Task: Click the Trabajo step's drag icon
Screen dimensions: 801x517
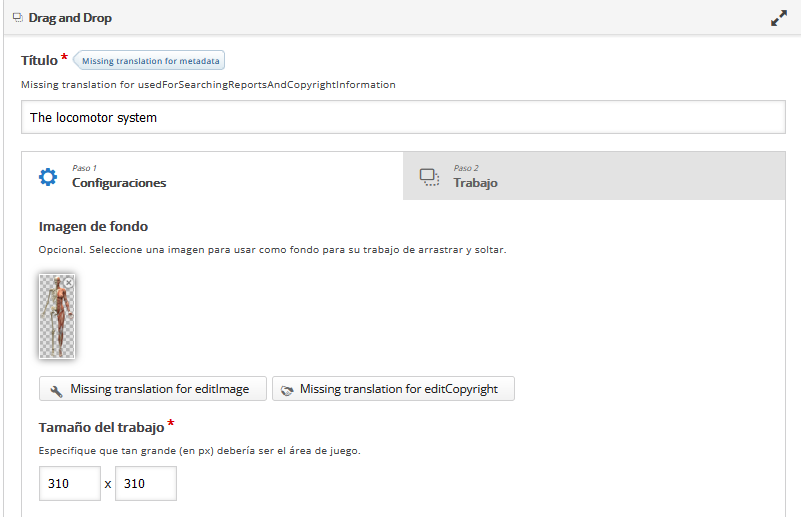Action: pyautogui.click(x=429, y=177)
